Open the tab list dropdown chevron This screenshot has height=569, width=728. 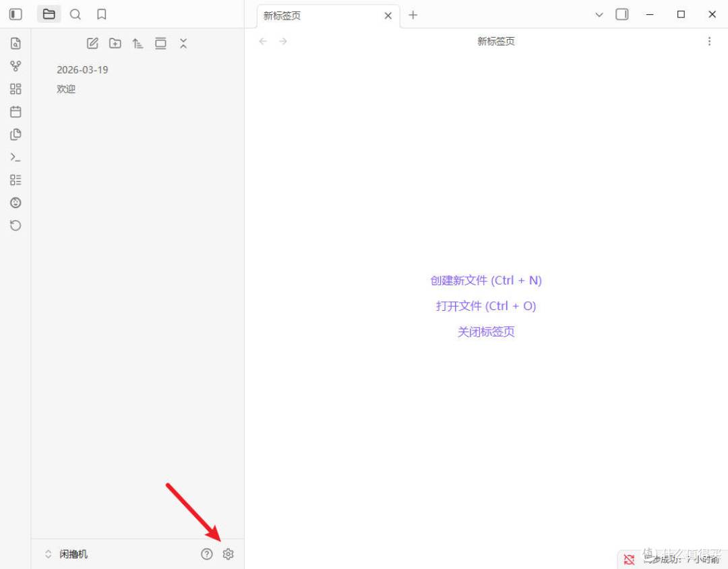[x=599, y=15]
